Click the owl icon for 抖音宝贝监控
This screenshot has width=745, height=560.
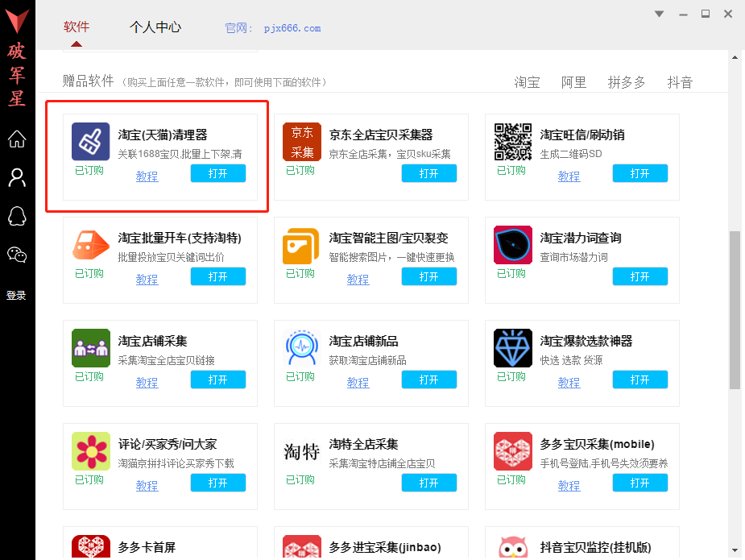pyautogui.click(x=513, y=546)
